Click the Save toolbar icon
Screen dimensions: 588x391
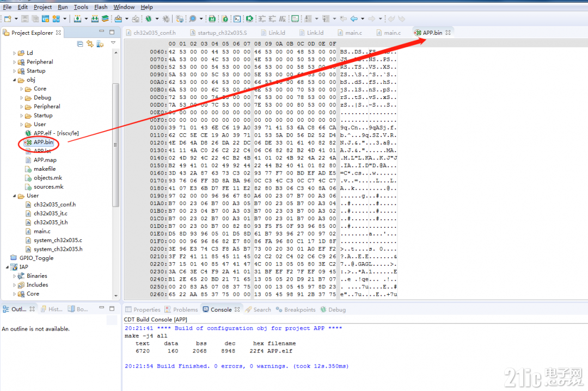24,18
